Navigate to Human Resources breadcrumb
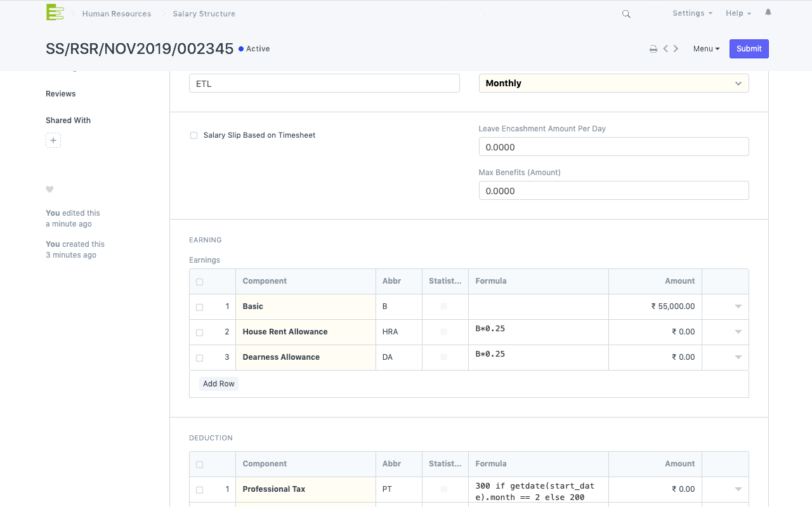The width and height of the screenshot is (812, 507). tap(117, 14)
